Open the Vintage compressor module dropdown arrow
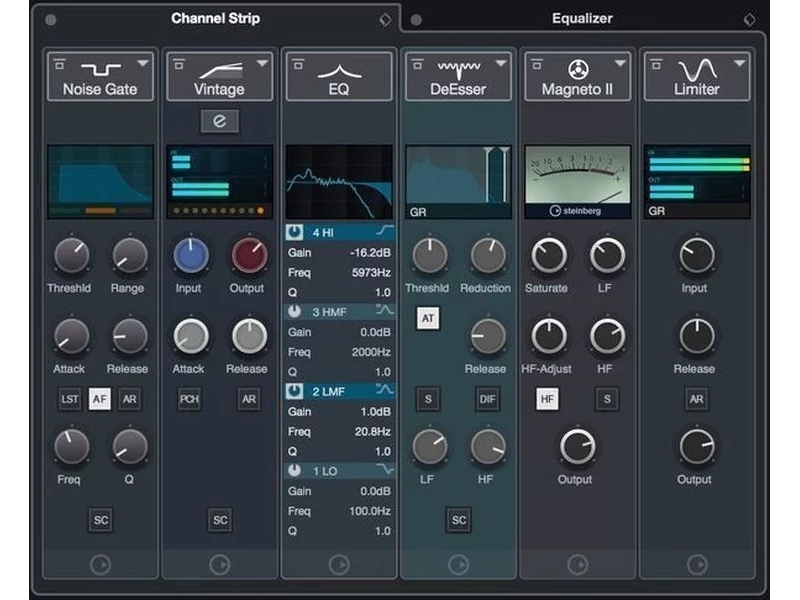The height and width of the screenshot is (600, 800). point(262,63)
